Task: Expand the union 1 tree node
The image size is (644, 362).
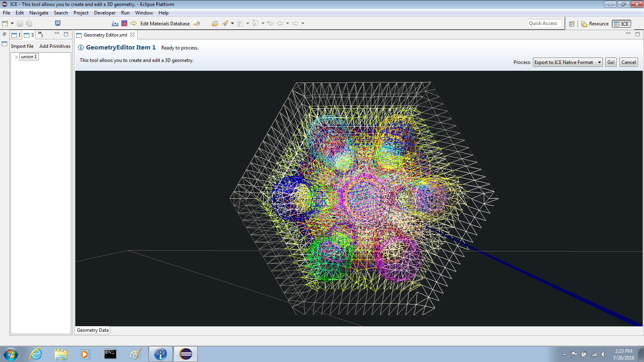Action: [17, 57]
